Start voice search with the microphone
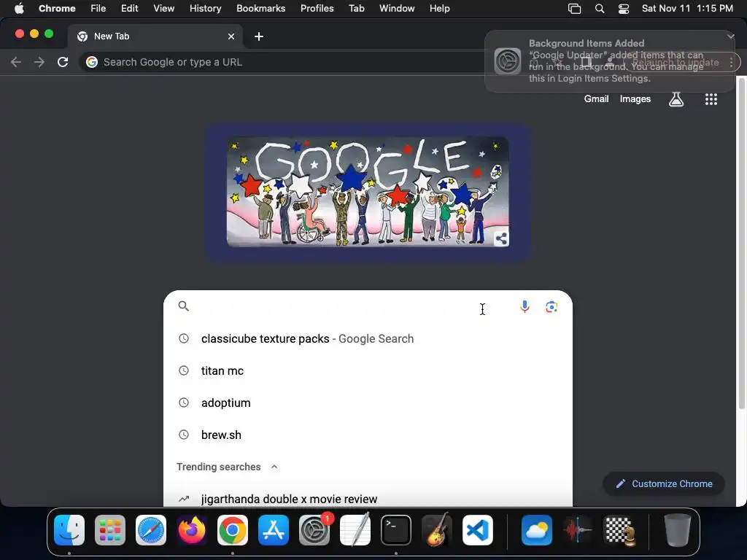 tap(525, 307)
